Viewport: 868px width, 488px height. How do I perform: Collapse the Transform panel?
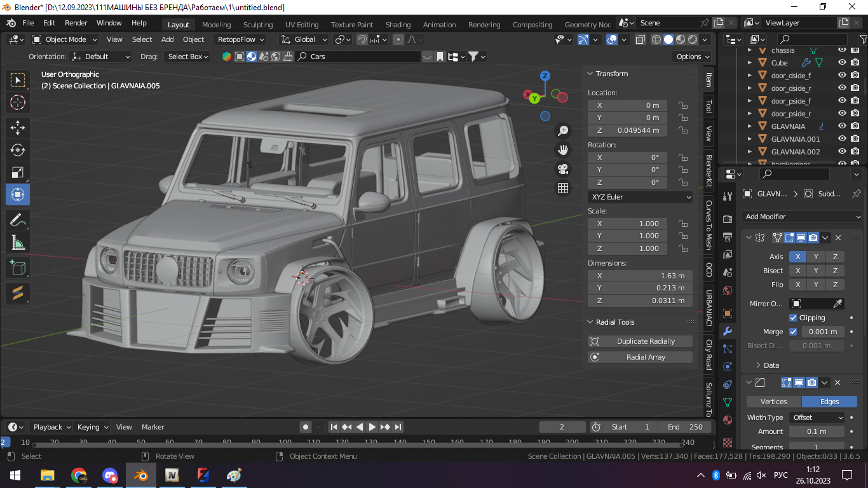coord(590,74)
